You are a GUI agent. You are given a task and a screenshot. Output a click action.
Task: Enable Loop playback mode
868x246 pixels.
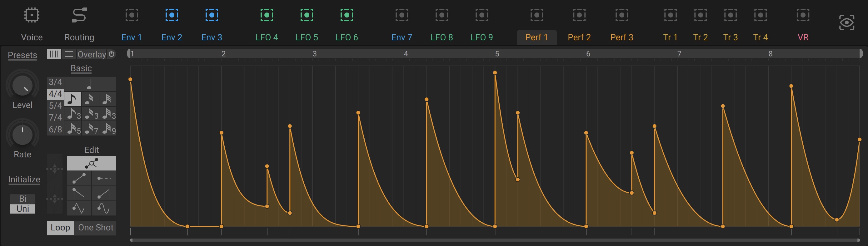60,228
